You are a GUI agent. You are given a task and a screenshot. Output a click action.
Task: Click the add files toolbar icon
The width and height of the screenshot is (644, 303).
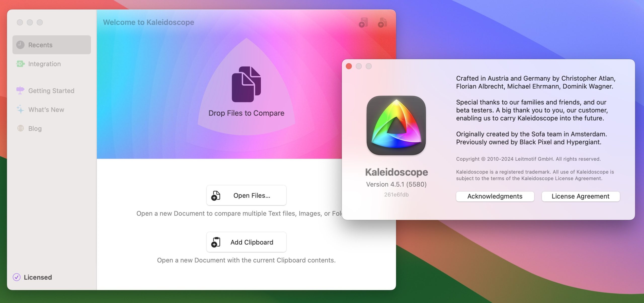[382, 22]
